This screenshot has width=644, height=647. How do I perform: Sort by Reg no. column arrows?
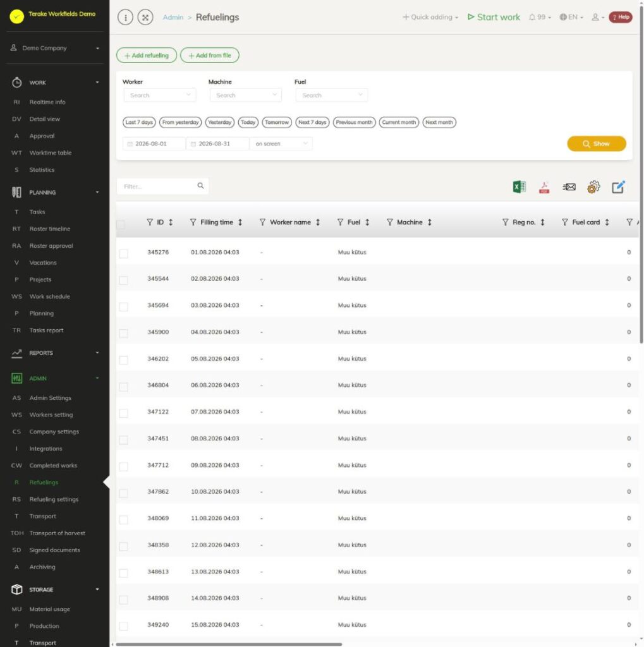pyautogui.click(x=542, y=222)
